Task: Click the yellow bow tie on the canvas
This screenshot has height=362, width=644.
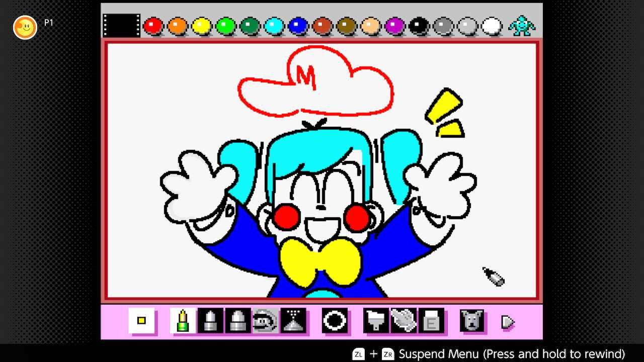Action: [320, 263]
